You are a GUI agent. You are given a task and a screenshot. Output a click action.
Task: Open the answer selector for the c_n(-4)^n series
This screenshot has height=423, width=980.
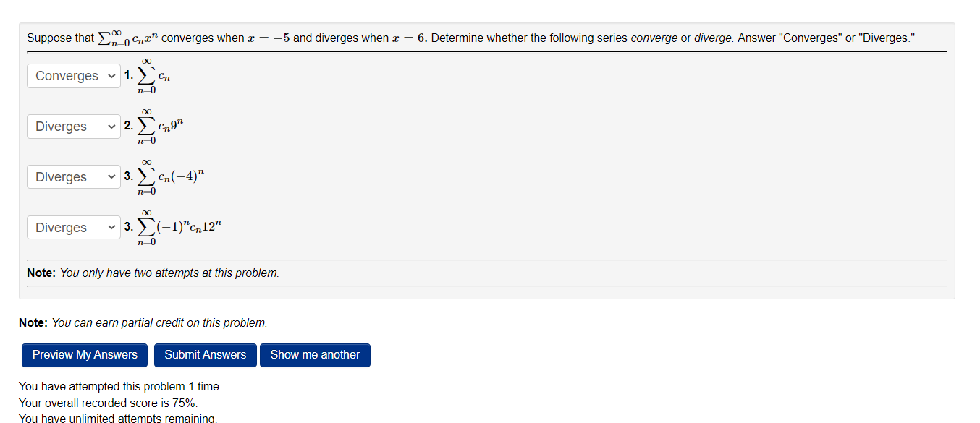(73, 176)
